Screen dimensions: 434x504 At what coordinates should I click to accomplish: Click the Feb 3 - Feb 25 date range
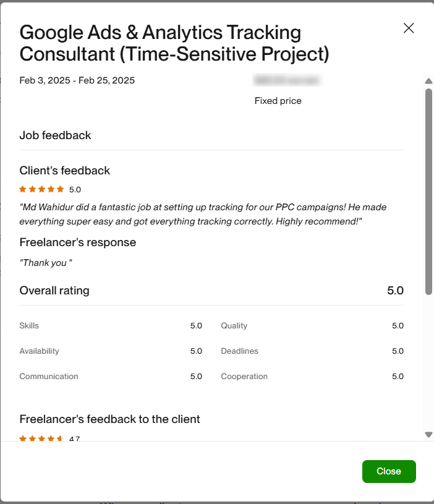(77, 80)
